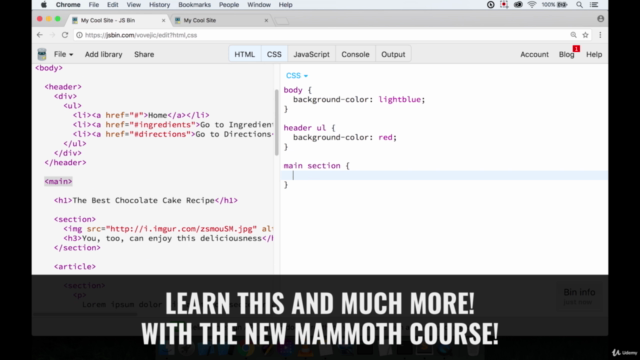
Task: Open the Blog link
Action: 567,54
